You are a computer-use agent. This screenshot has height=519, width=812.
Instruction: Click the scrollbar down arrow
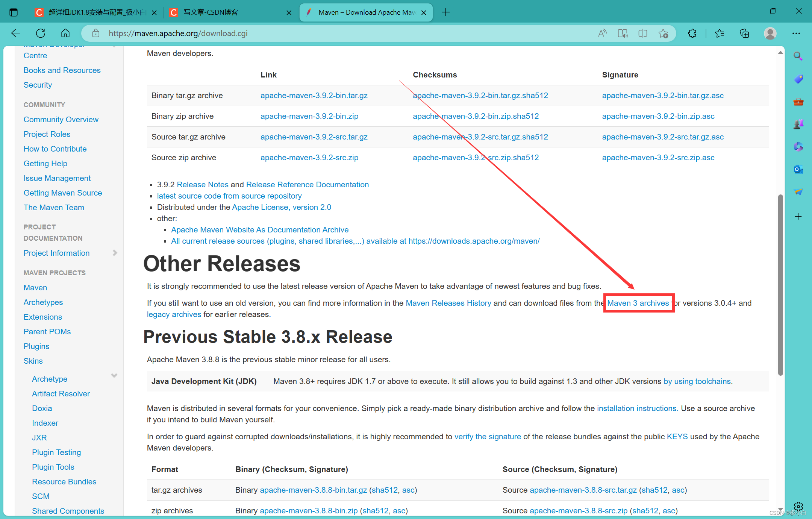[780, 510]
